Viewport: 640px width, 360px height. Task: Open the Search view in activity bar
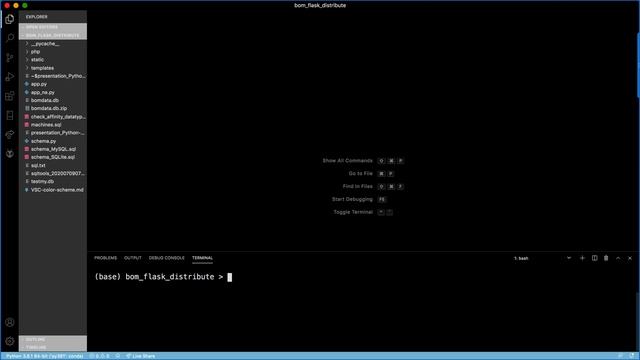10,38
